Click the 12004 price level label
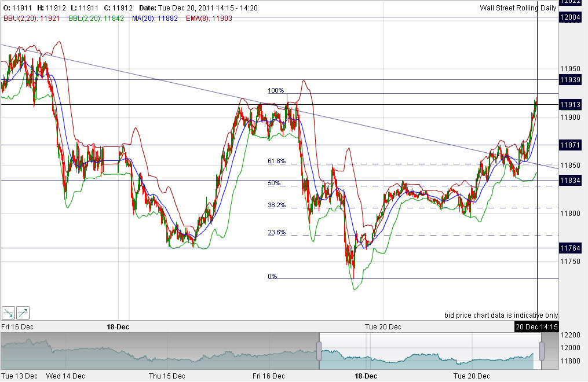Image resolution: width=588 pixels, height=382 pixels. coord(570,17)
